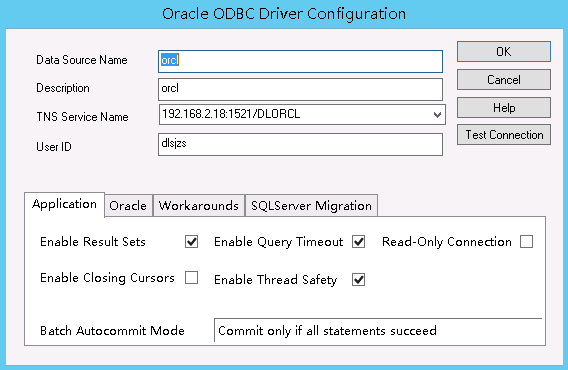Open the SQLServer Migration tab
Screen dimensions: 568x370
[311, 205]
